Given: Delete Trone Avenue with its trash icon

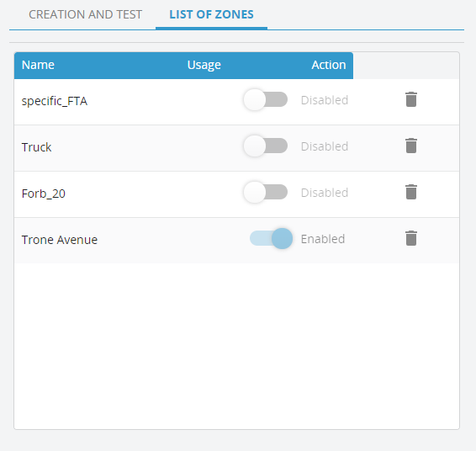Looking at the screenshot, I should (411, 238).
